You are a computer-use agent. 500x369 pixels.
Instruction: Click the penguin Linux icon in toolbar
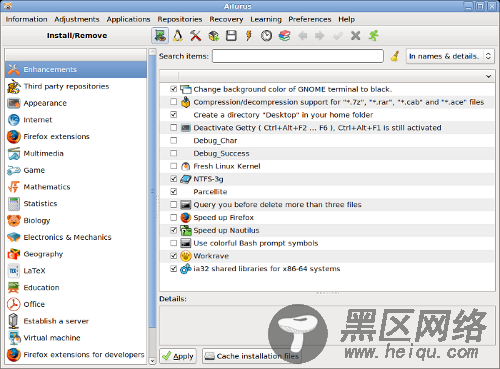tap(178, 36)
